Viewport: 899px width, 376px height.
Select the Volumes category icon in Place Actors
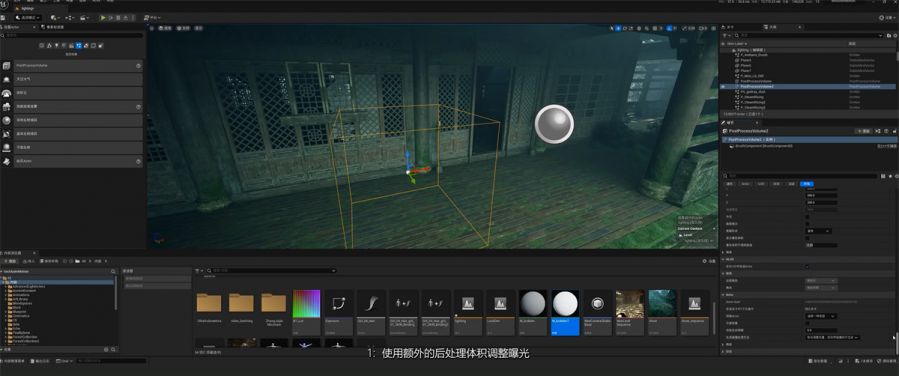pyautogui.click(x=94, y=45)
